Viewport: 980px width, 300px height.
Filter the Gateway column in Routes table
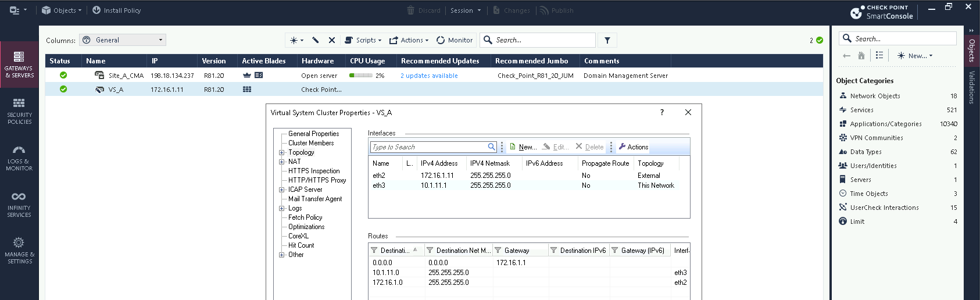tap(498, 251)
